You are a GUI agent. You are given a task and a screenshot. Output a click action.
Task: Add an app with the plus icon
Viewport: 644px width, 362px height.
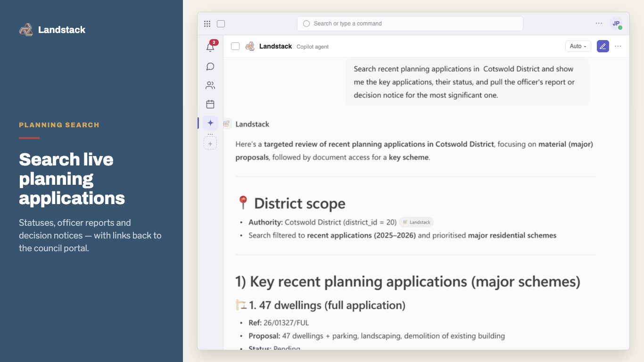210,143
